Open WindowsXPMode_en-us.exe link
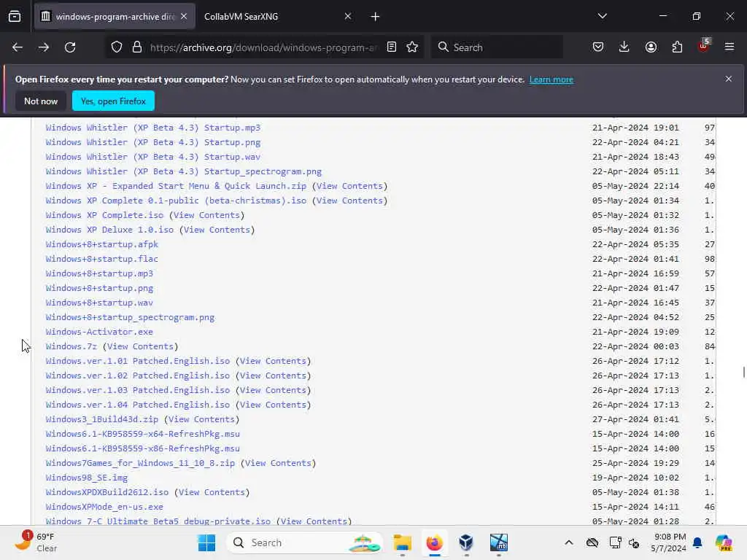The width and height of the screenshot is (747, 560). point(104,507)
